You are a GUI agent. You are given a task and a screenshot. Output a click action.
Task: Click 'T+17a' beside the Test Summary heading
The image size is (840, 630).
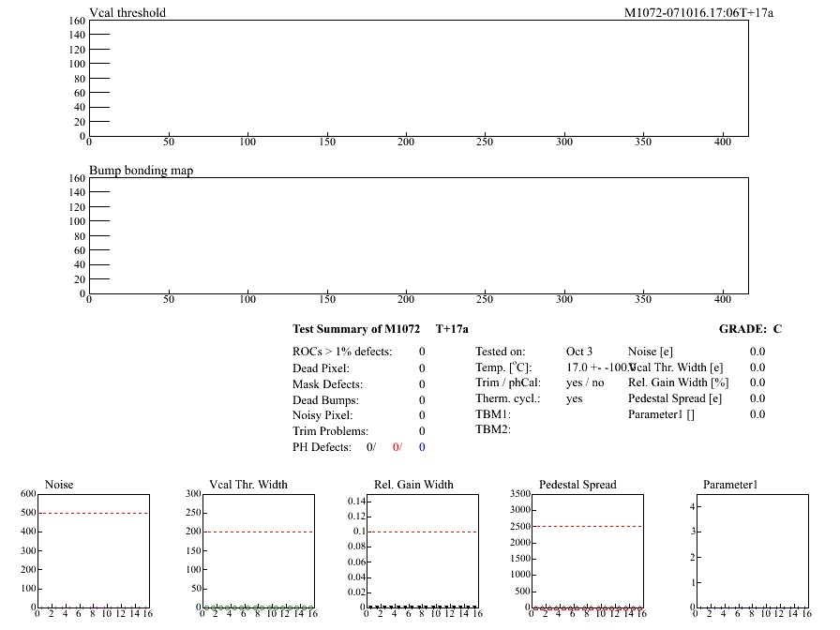(452, 329)
